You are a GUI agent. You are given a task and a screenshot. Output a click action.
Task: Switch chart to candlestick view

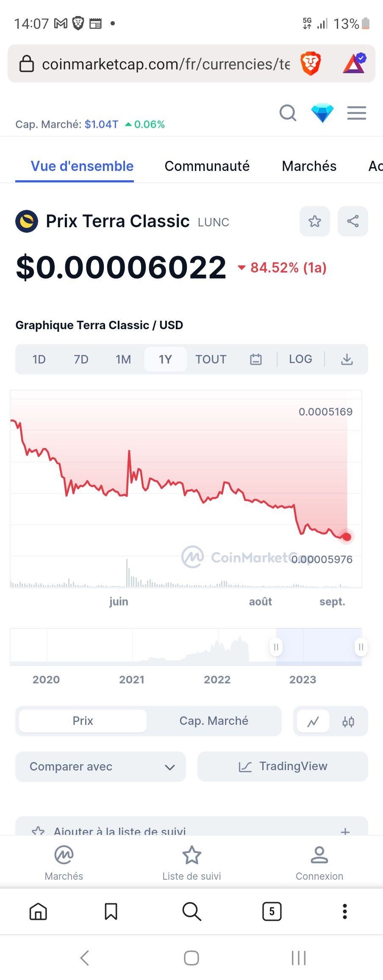pyautogui.click(x=348, y=721)
